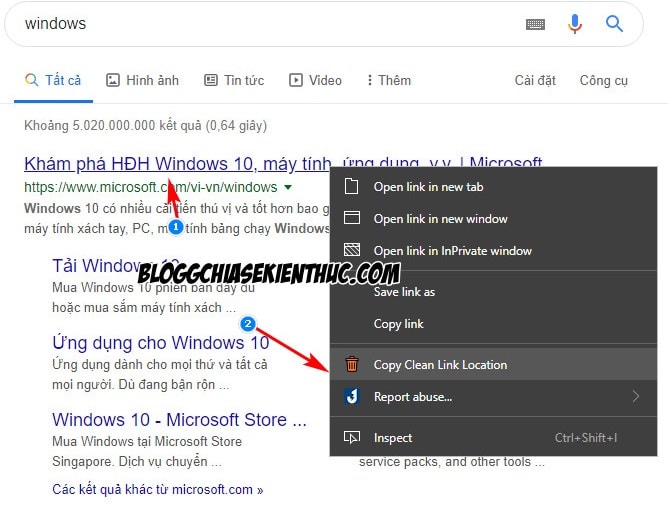Click the multicolor magnifier icon beside Tất cả
Viewport: 668px width, 509px height.
click(x=32, y=80)
